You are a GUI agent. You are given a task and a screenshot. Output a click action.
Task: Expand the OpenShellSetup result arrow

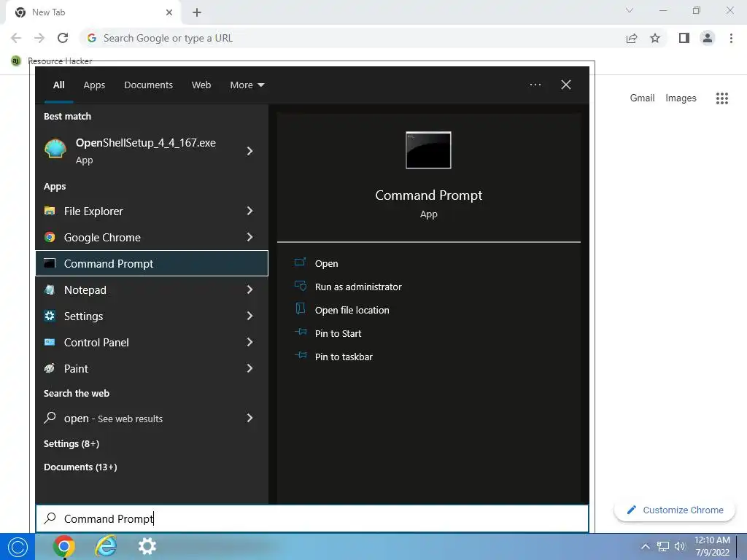(x=250, y=151)
